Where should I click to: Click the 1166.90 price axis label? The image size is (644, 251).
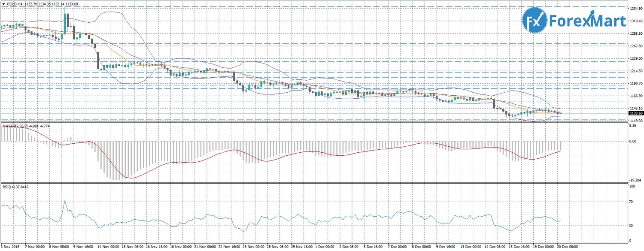click(x=635, y=96)
